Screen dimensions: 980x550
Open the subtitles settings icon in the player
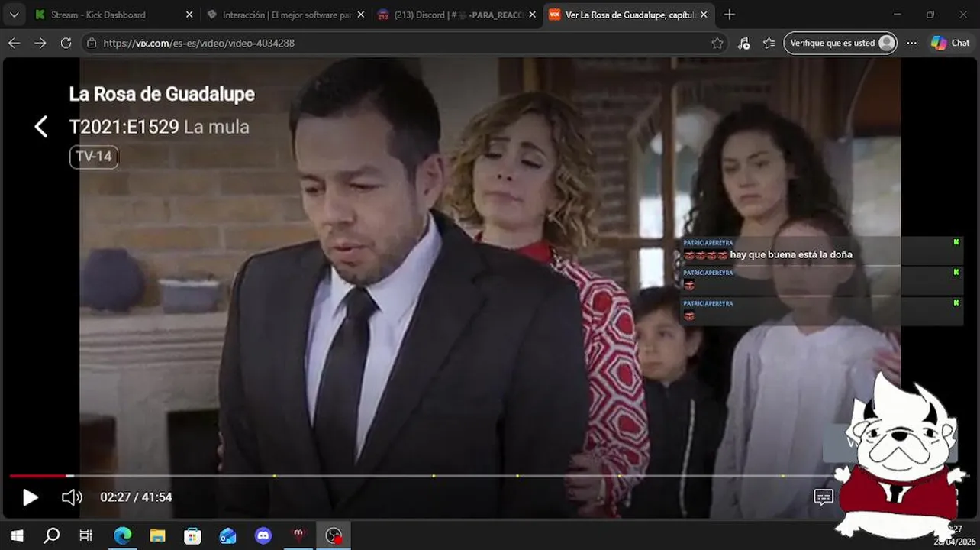(824, 497)
